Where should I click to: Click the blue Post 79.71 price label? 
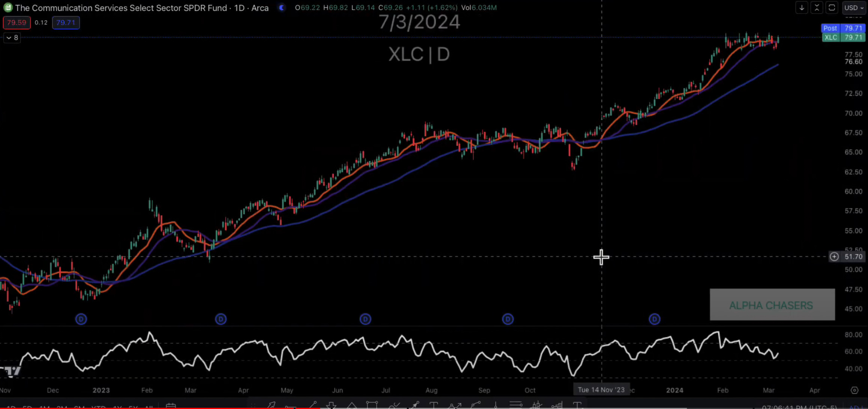point(843,28)
